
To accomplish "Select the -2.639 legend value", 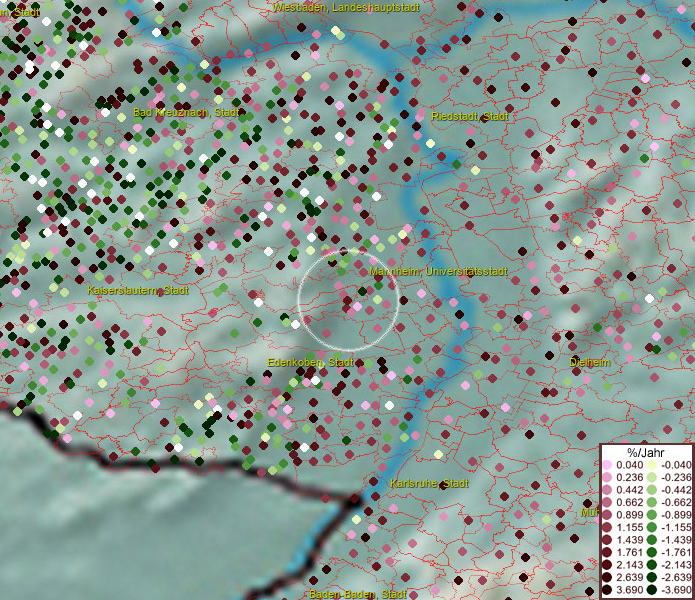I will coord(676,577).
